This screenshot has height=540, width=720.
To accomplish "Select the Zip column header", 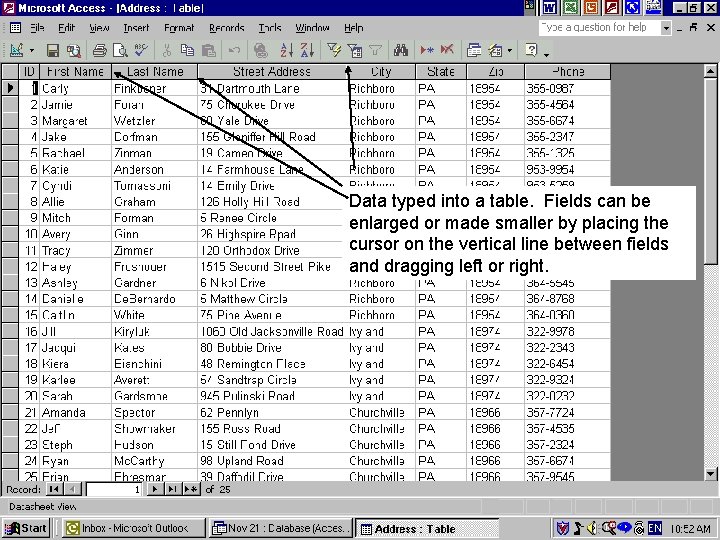I will [x=495, y=72].
